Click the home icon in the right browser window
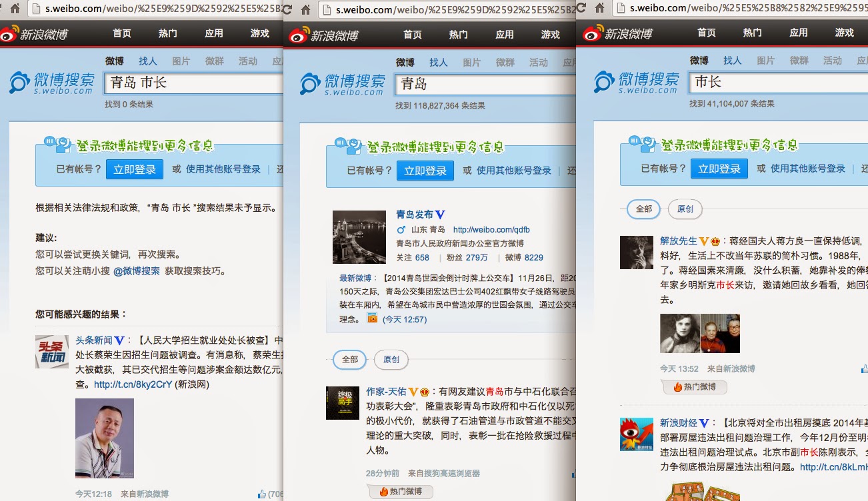Image resolution: width=868 pixels, height=501 pixels. click(x=599, y=9)
